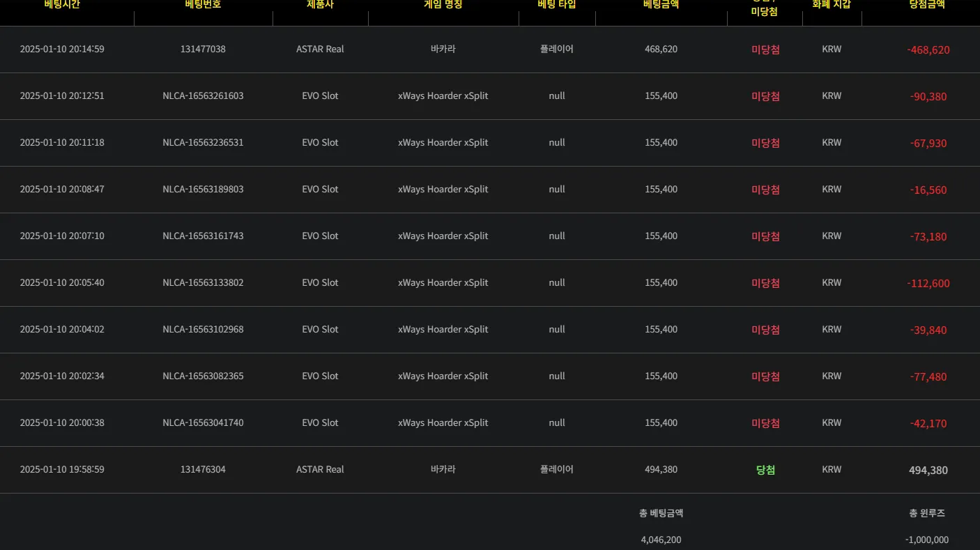Select bet number NLCA-16563161743
Screen dimensions: 980x550
[x=203, y=236]
